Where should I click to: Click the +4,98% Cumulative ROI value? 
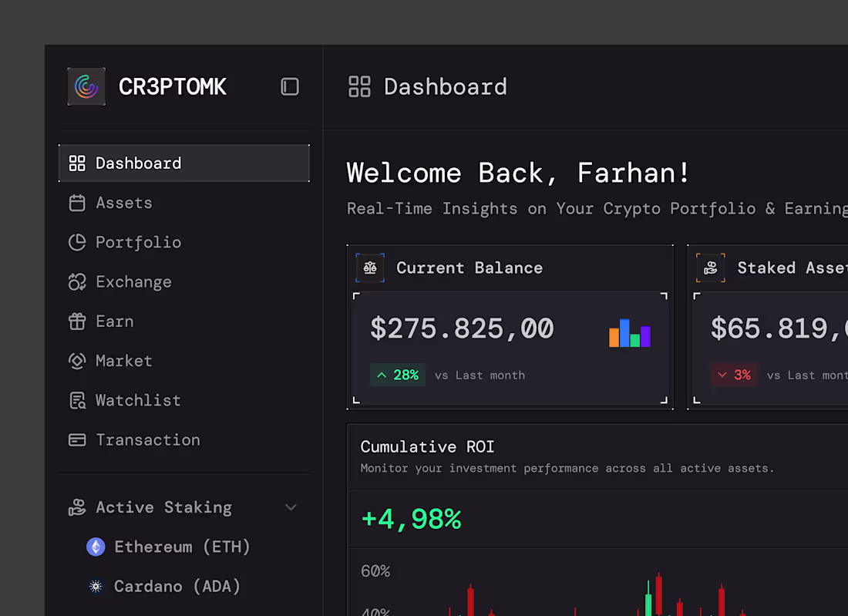411,519
